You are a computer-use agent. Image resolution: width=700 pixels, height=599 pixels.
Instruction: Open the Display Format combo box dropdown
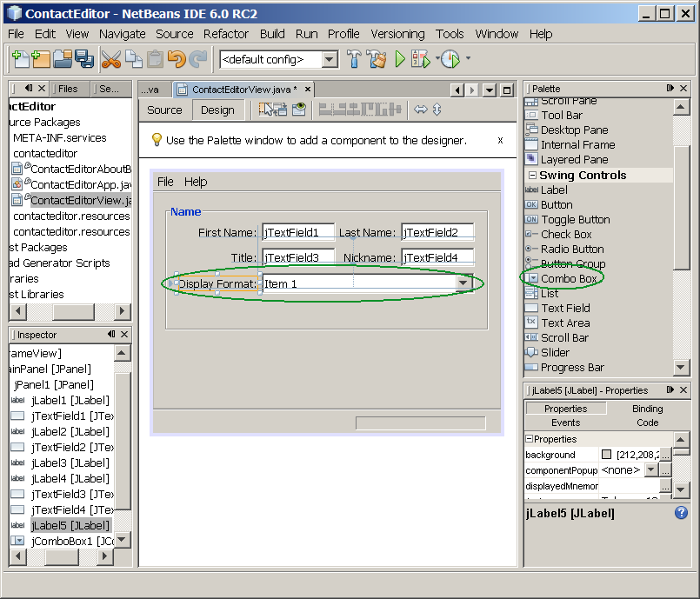click(463, 283)
